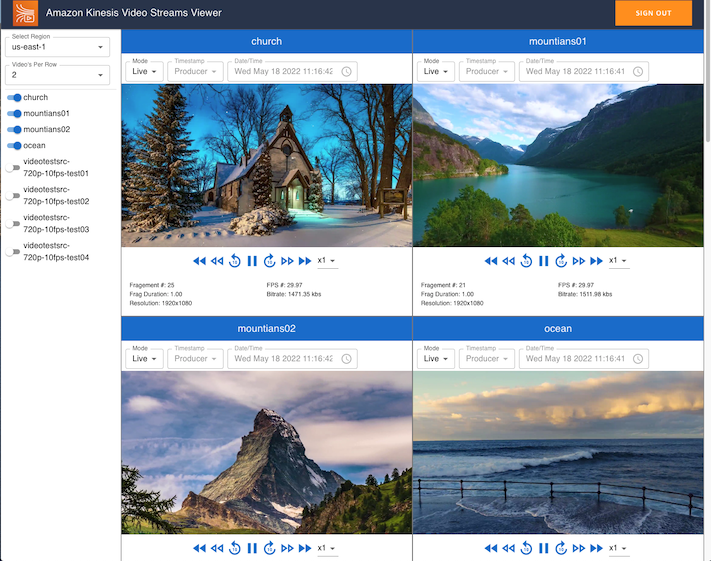Pause the church video stream

252,261
